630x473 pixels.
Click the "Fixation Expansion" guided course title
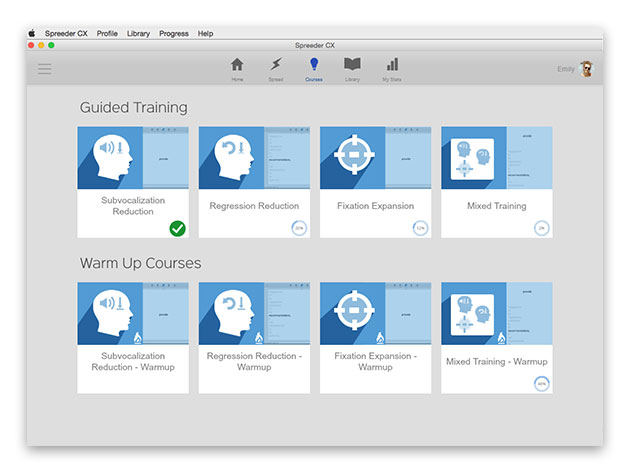(x=376, y=206)
